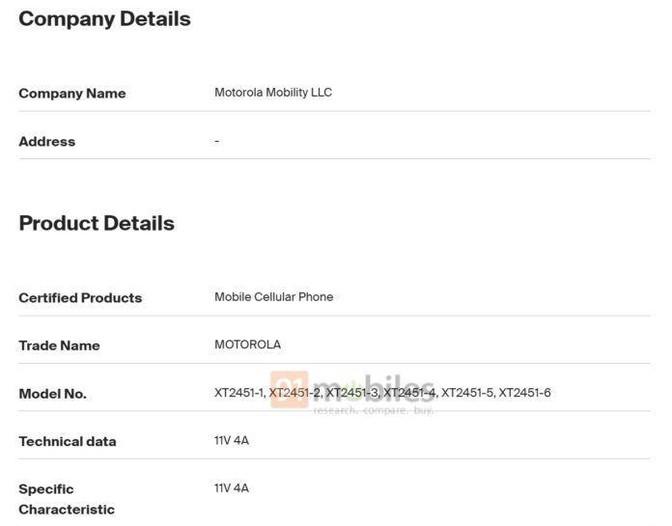The image size is (672, 526).
Task: Click the Product Details heading
Action: coord(96,223)
